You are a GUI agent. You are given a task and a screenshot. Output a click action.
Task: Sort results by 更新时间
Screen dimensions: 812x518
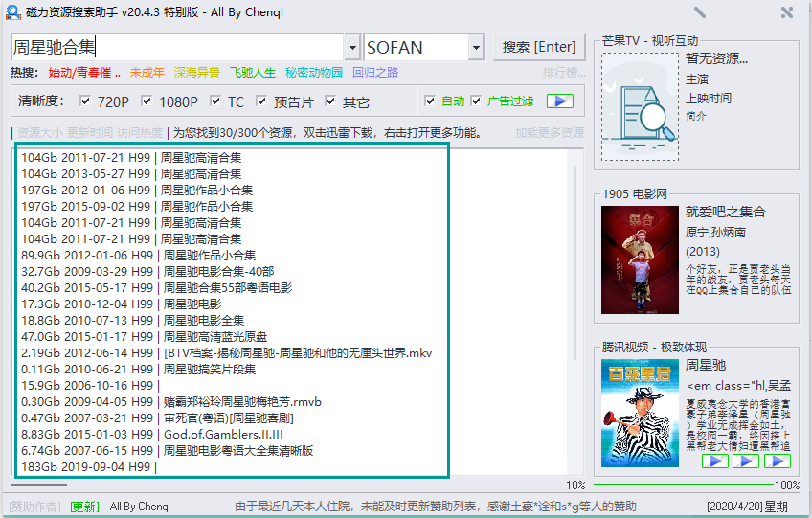[x=90, y=133]
